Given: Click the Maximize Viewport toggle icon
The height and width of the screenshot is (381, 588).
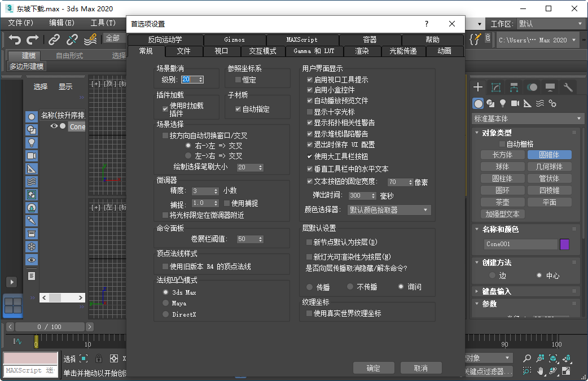Looking at the screenshot, I should tap(566, 371).
